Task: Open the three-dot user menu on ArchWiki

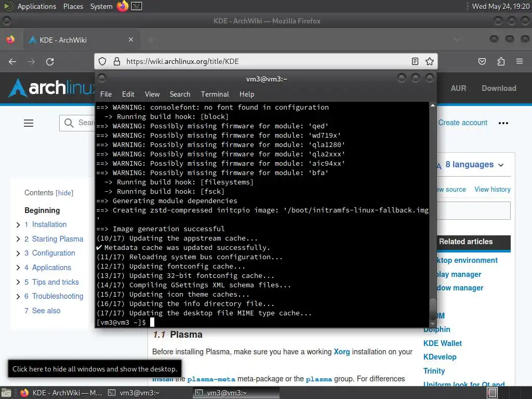Action: click(x=503, y=123)
